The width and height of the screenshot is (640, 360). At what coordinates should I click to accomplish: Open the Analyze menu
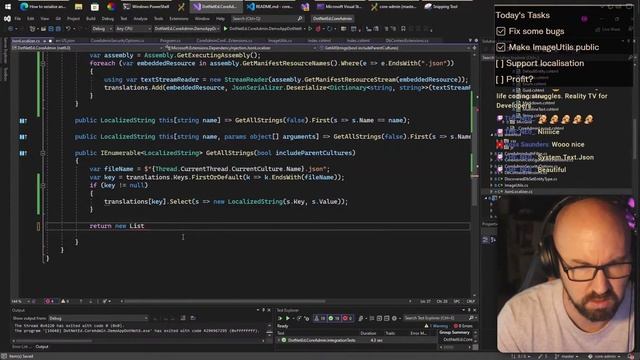click(x=140, y=18)
